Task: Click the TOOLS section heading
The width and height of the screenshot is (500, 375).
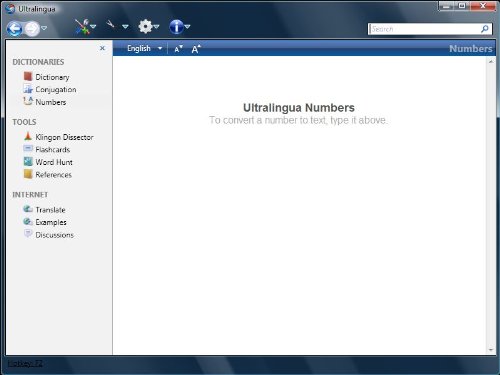Action: click(24, 122)
